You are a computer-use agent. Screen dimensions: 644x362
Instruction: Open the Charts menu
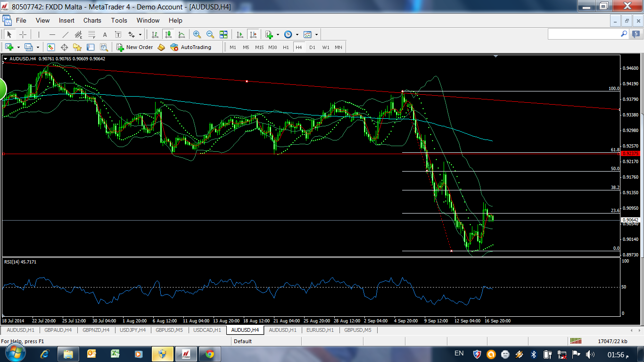pos(92,20)
